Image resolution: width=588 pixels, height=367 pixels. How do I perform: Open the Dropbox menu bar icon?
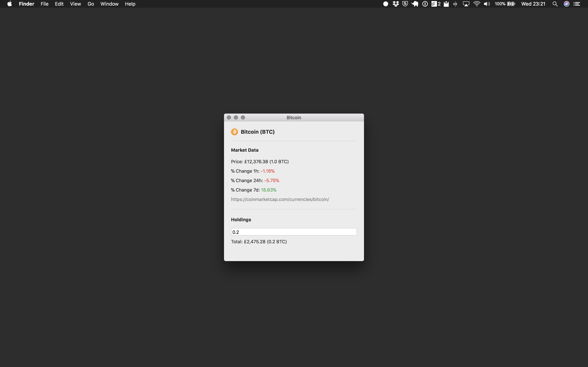pyautogui.click(x=395, y=4)
